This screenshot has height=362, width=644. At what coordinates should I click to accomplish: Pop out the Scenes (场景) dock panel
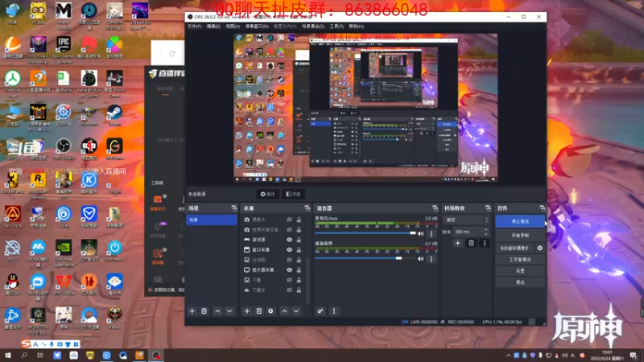click(x=233, y=208)
